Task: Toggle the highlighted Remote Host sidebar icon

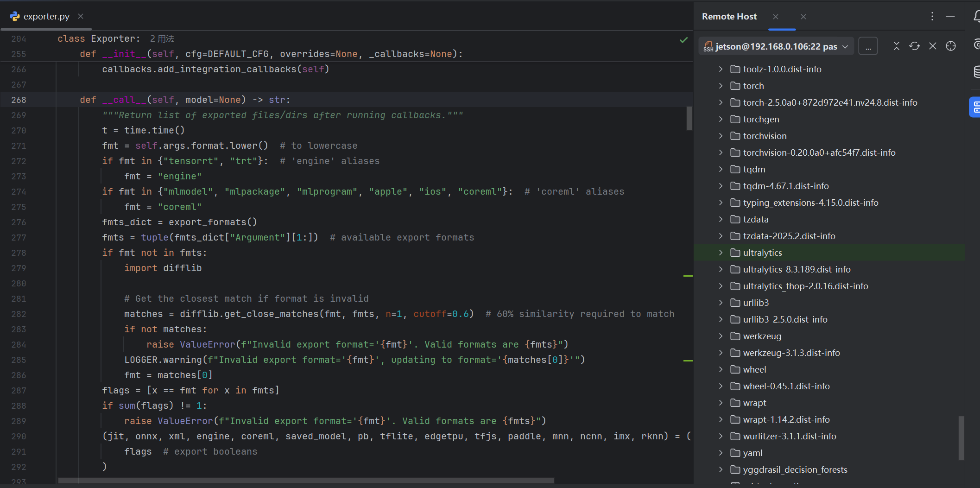Action: (x=975, y=107)
